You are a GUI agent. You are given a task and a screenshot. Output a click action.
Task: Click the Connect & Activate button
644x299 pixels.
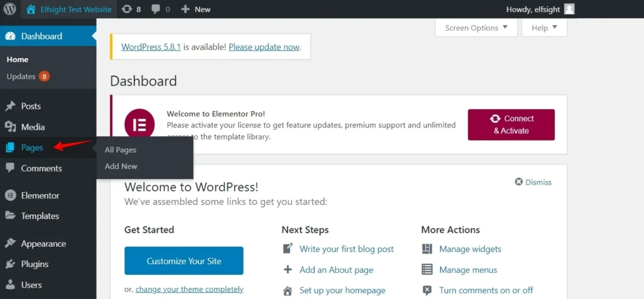[x=511, y=124]
